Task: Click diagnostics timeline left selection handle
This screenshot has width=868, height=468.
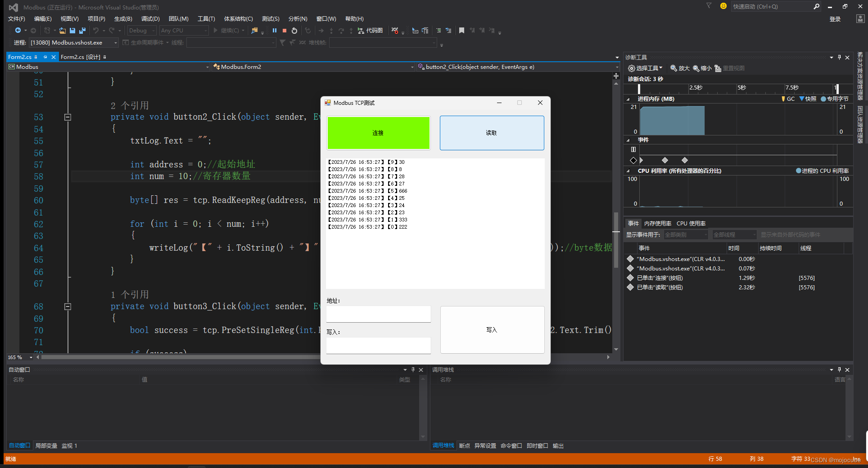Action: pyautogui.click(x=639, y=88)
